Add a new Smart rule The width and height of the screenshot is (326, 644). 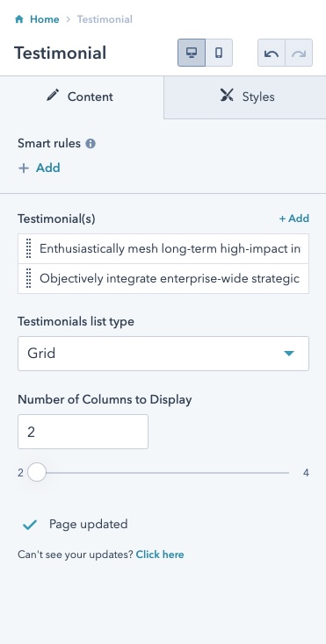point(40,168)
